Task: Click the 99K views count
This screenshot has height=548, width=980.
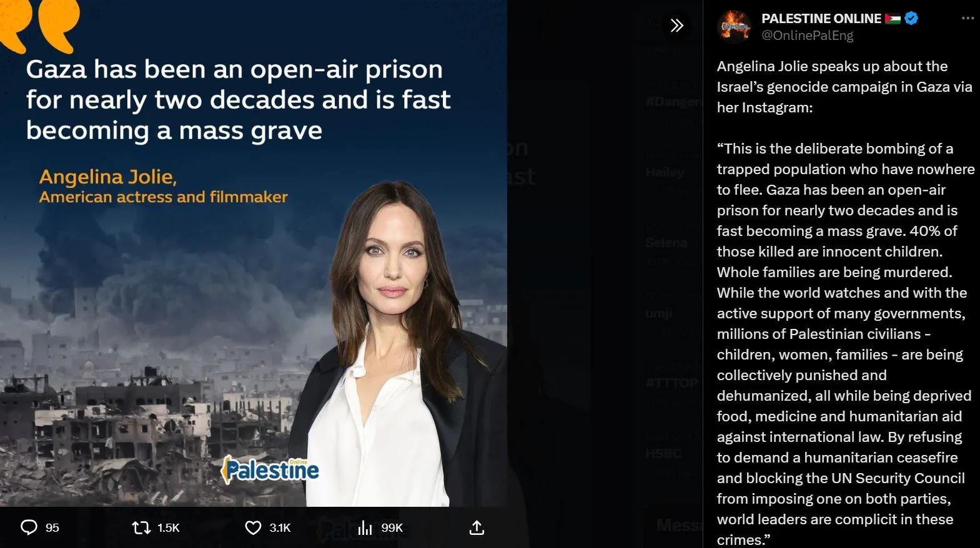Action: [392, 528]
